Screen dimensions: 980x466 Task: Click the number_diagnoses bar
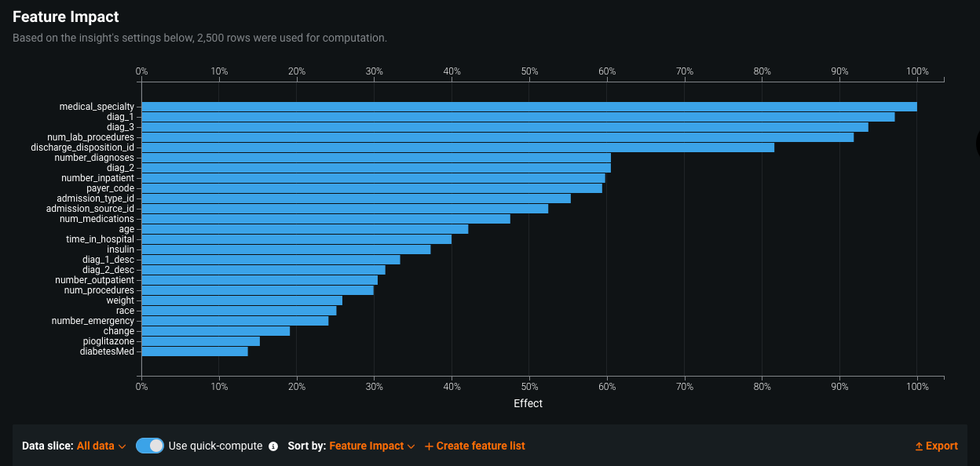(x=375, y=158)
